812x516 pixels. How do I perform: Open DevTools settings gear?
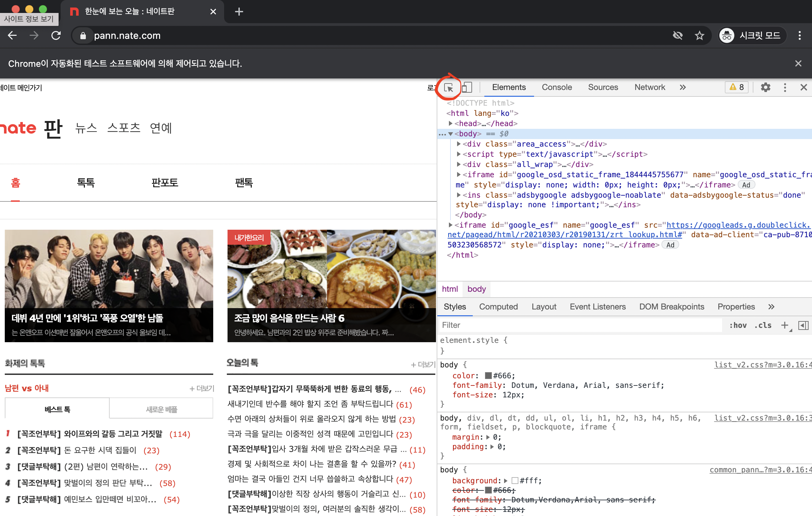tap(766, 88)
